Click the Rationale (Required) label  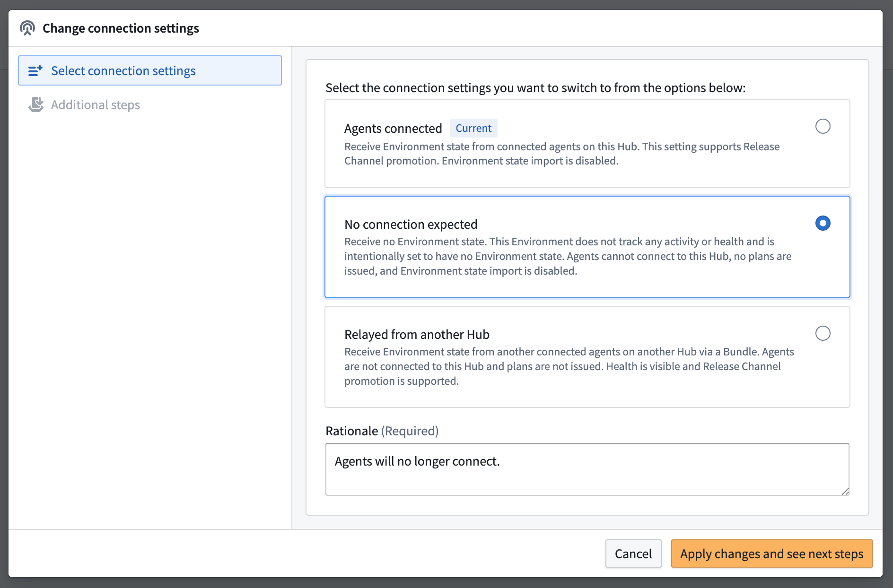point(381,431)
